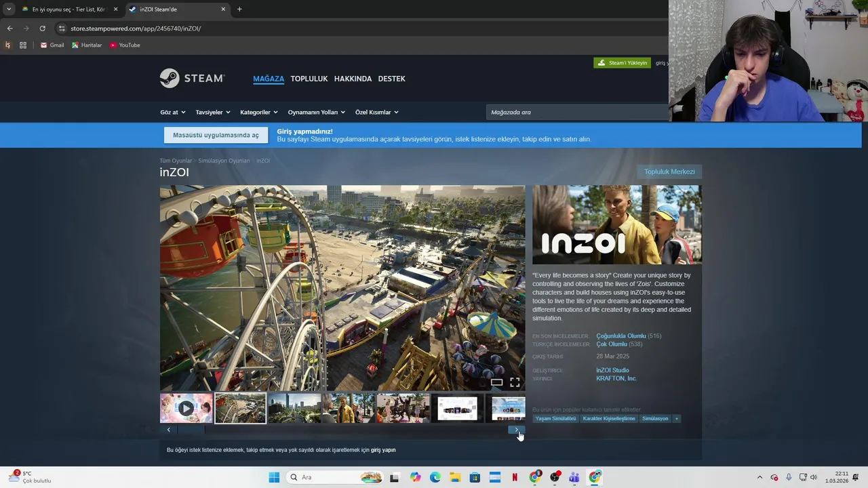Go back in browser history

9,28
